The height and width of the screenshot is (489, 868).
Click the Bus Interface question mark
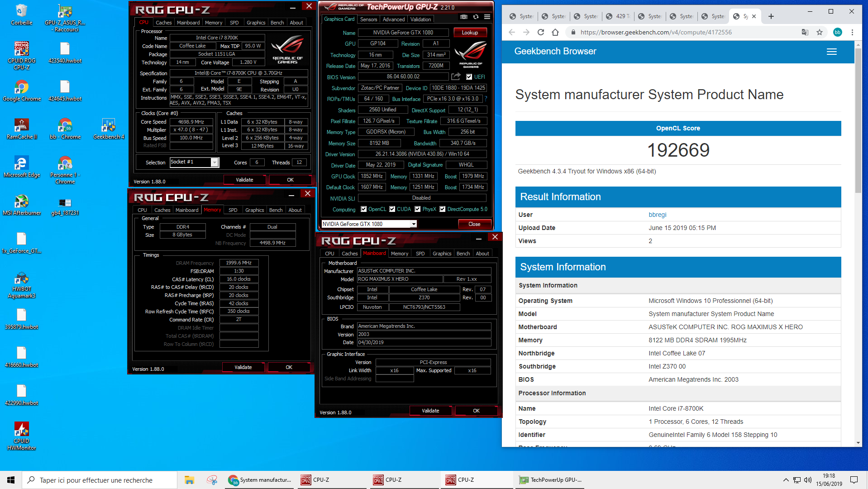486,99
